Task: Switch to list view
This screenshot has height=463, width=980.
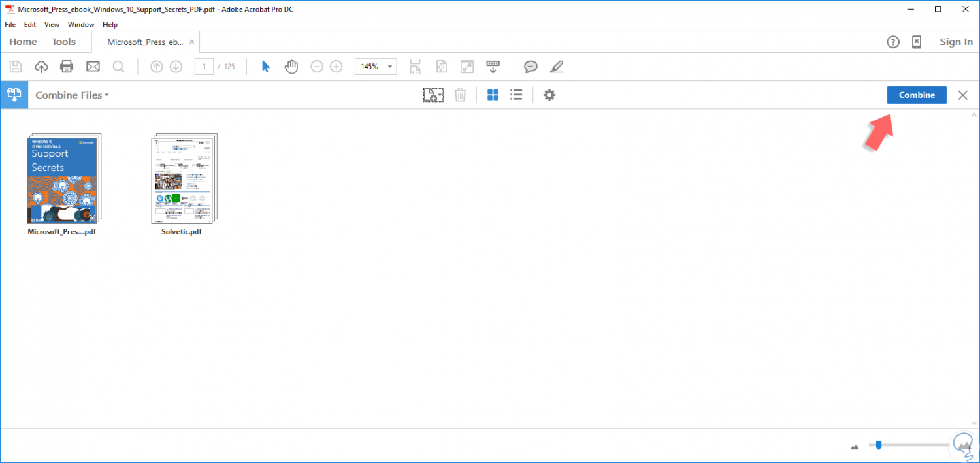Action: coord(516,95)
